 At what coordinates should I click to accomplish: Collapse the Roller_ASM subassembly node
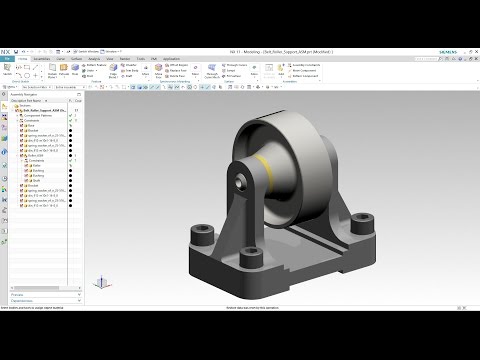[18, 155]
